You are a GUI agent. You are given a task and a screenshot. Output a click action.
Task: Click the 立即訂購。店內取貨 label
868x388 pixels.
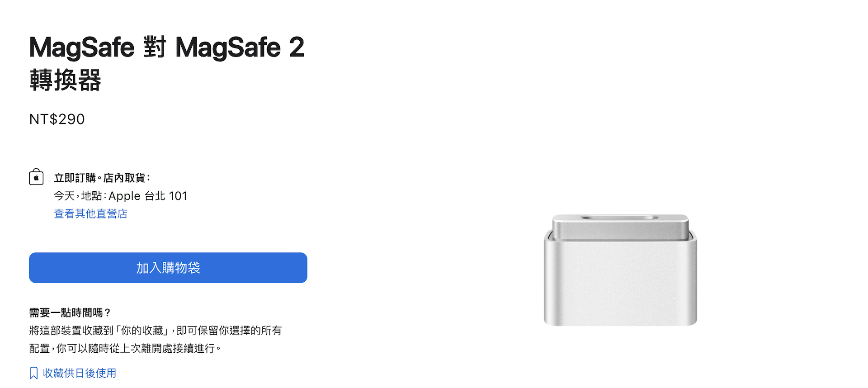point(102,178)
